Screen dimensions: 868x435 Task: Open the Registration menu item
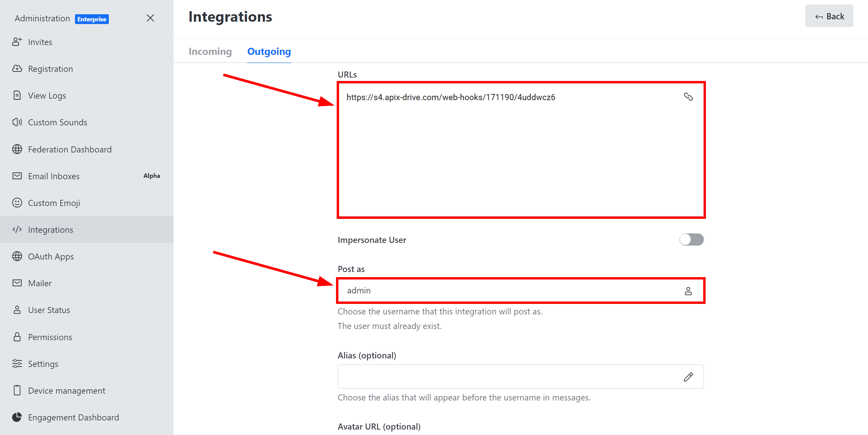[87, 69]
